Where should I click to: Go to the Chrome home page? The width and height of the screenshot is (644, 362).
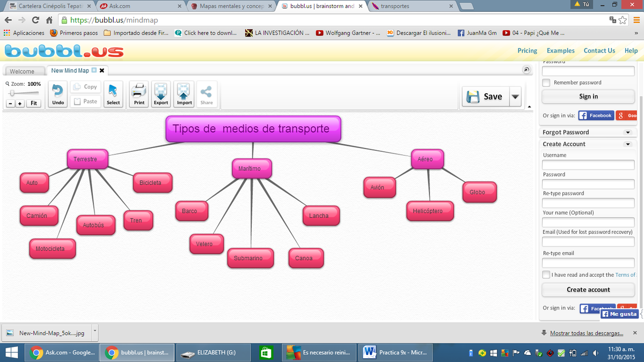point(49,20)
